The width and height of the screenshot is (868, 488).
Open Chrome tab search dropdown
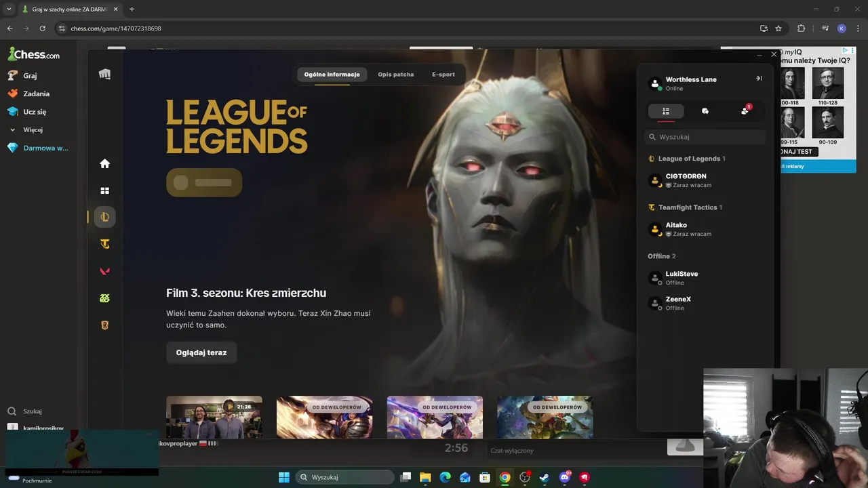(9, 9)
